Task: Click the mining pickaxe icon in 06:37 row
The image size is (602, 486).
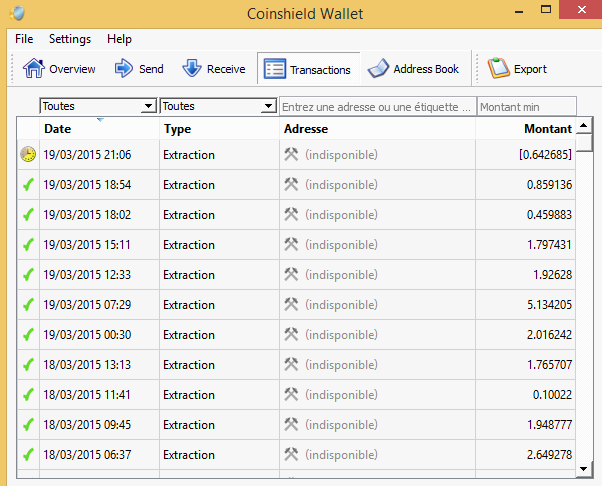Action: click(291, 454)
